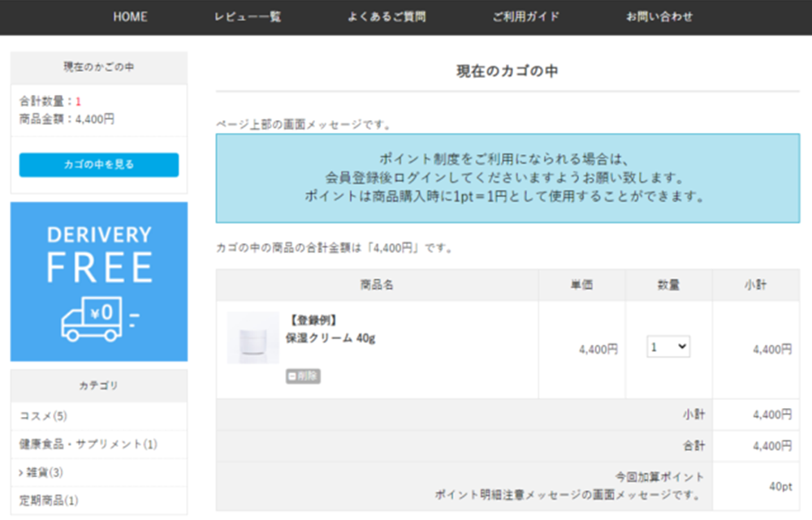Click お問い合わせ in the navigation bar
Screen dimensions: 812x520
click(x=659, y=17)
